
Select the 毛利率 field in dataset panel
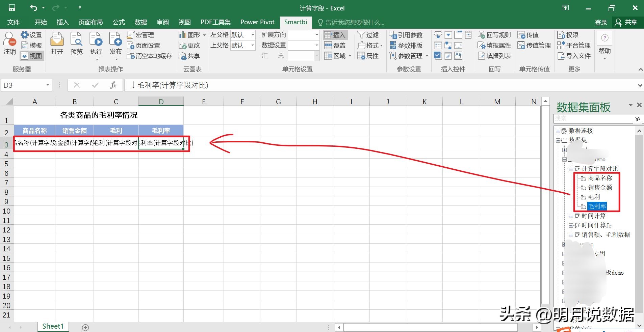[597, 206]
